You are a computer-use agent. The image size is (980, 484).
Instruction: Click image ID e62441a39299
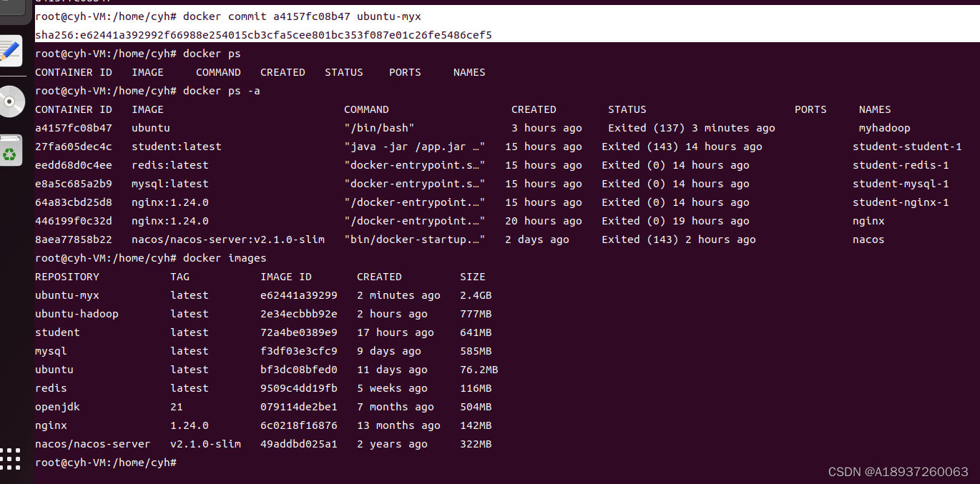tap(299, 295)
